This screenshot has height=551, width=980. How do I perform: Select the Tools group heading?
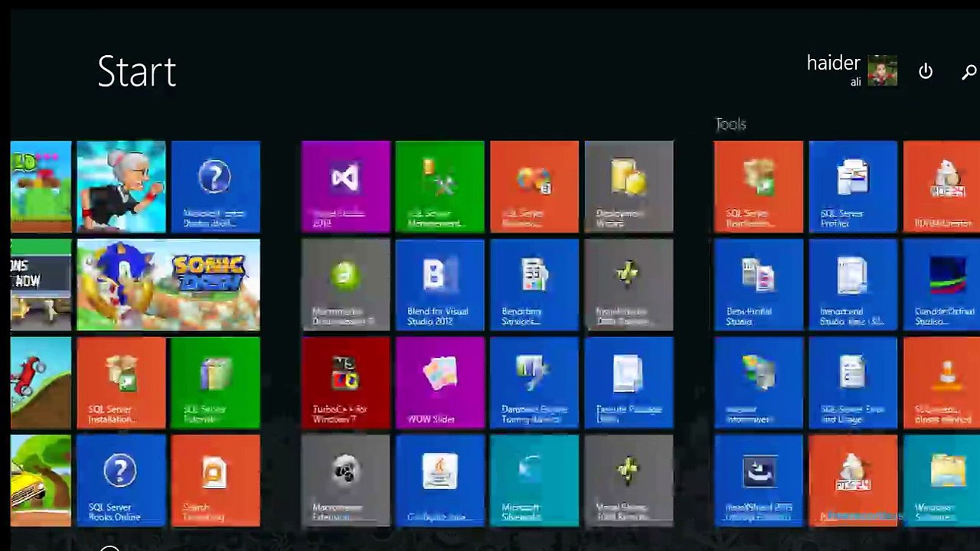click(x=730, y=124)
